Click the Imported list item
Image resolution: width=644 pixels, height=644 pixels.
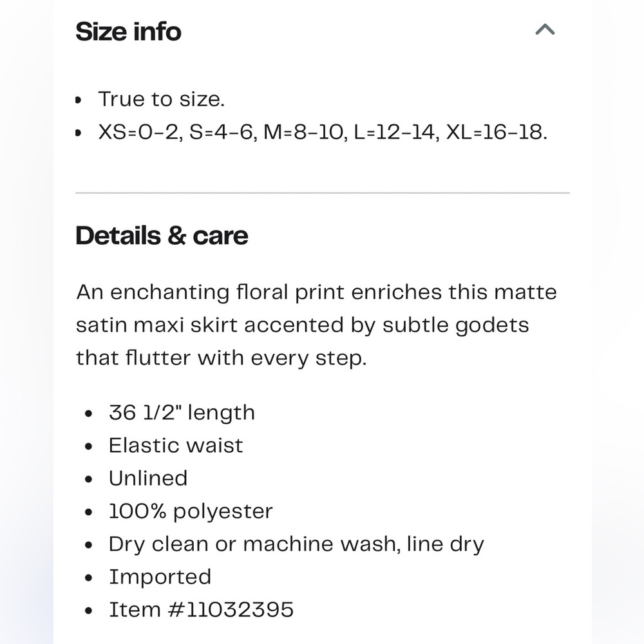pos(160,576)
